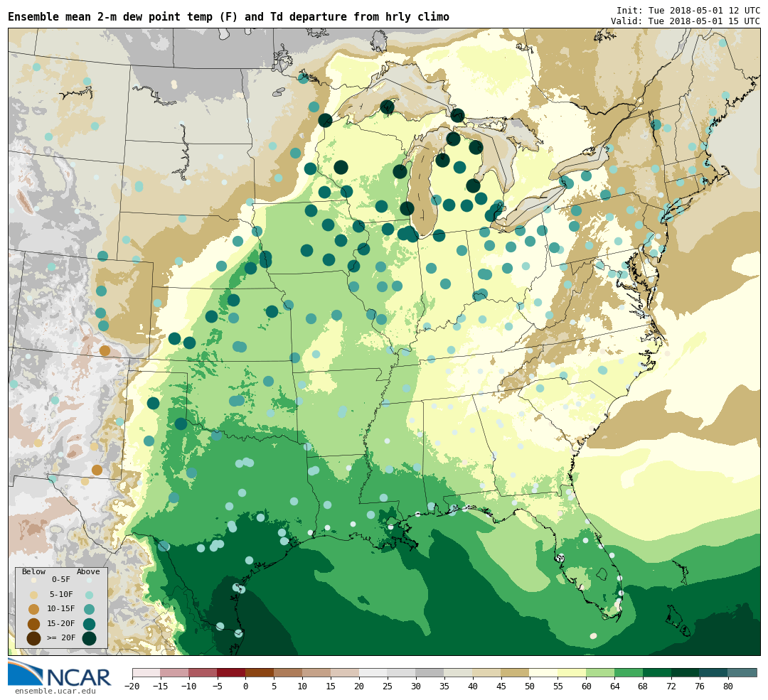
Task: Select the Below >= 20F dark brown circle
Action: [34, 638]
